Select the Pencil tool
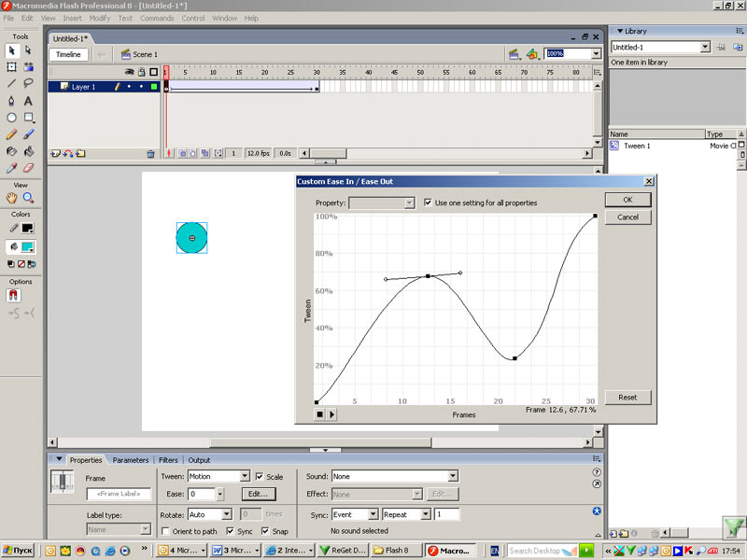 (11, 134)
